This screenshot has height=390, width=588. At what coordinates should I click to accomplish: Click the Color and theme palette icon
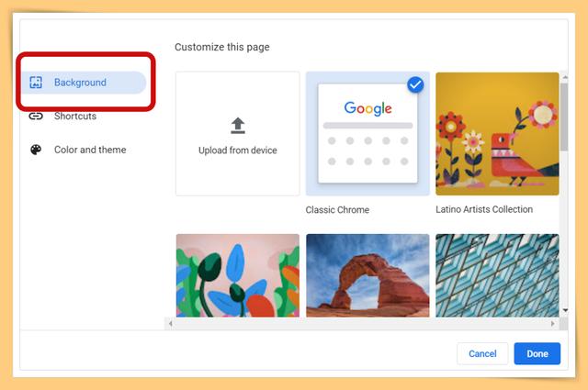[36, 150]
